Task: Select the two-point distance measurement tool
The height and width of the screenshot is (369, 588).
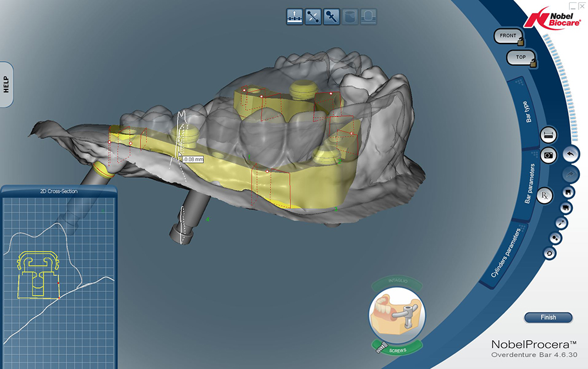Action: [x=313, y=16]
